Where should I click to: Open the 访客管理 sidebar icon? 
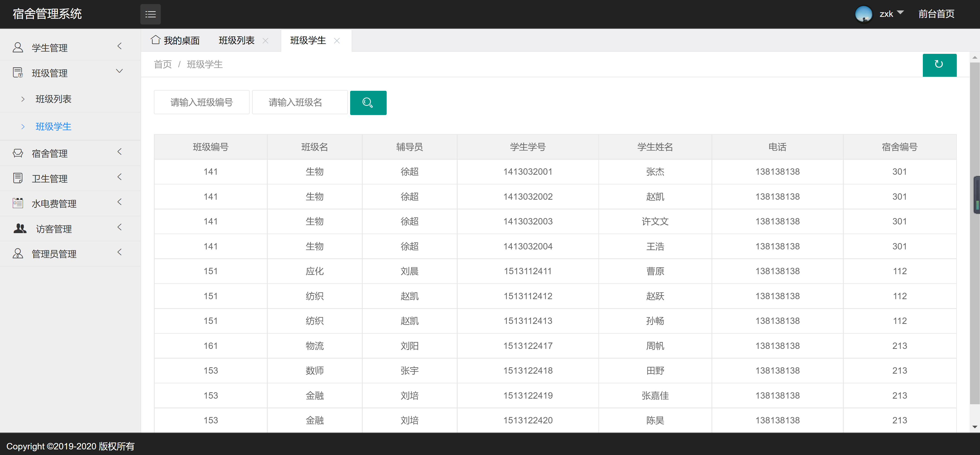coord(19,228)
